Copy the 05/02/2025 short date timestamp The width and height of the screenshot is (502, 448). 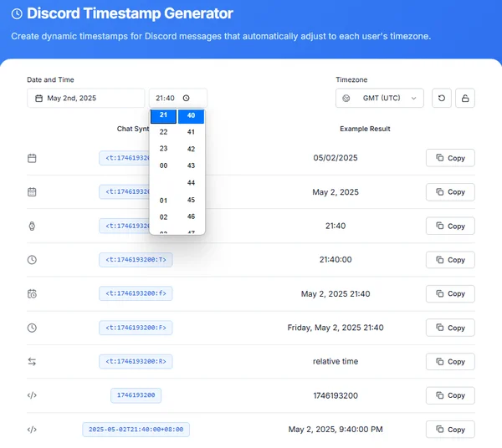click(450, 158)
